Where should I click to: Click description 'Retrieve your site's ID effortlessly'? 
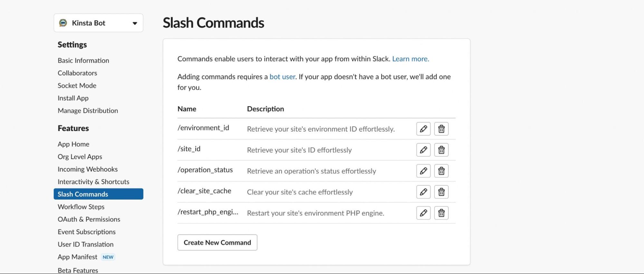pyautogui.click(x=299, y=150)
